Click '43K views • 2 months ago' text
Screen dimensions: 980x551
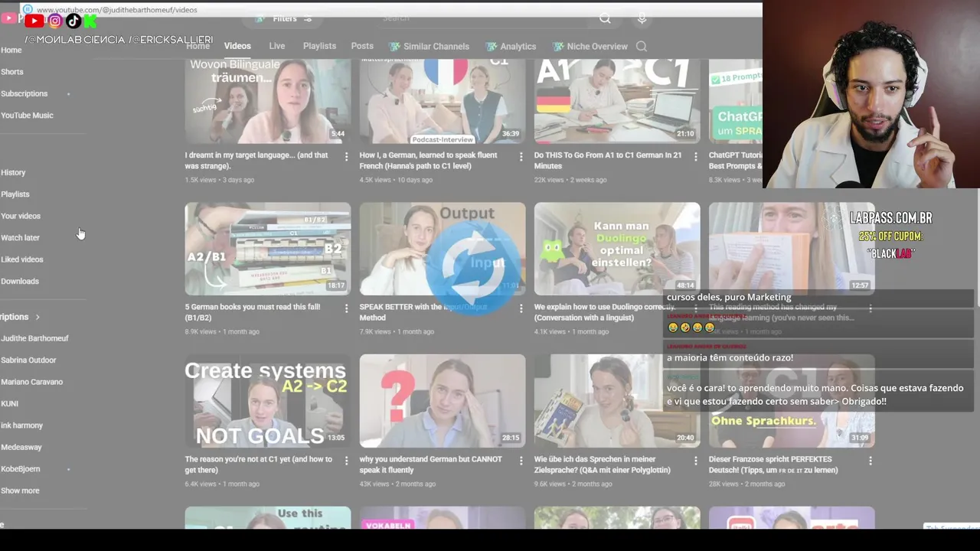point(397,484)
